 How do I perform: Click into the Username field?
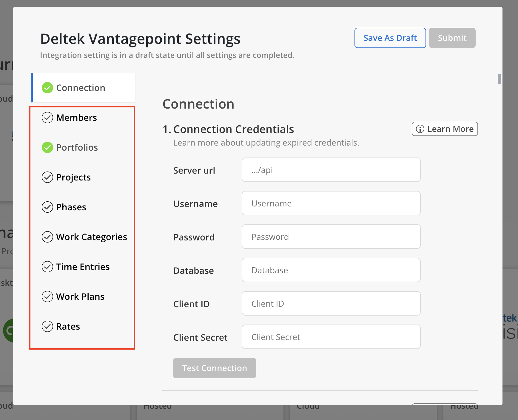coord(331,203)
